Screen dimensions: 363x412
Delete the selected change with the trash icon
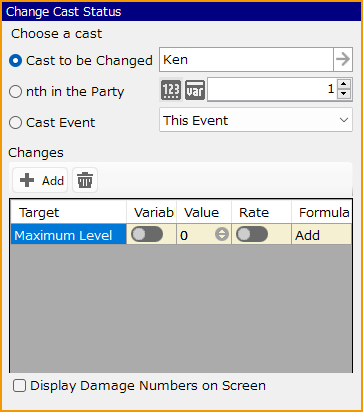[x=85, y=180]
